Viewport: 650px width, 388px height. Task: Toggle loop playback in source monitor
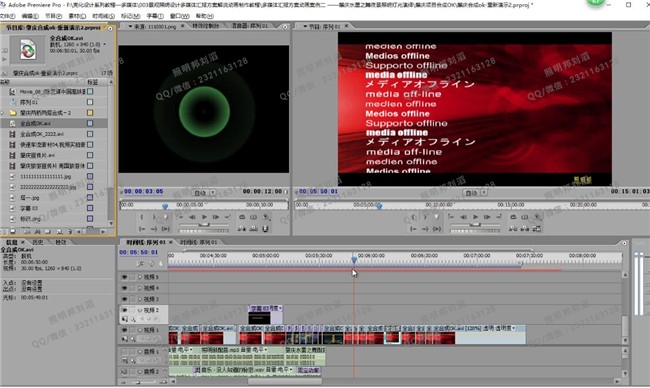242,217
